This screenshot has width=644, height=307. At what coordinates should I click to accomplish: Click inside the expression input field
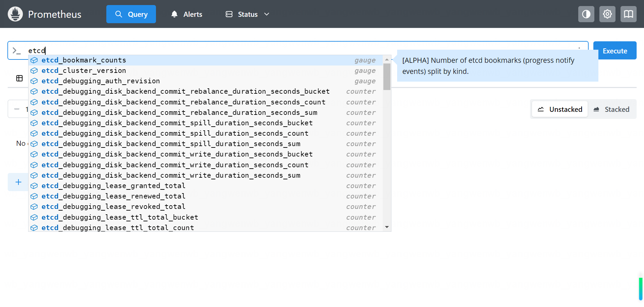click(302, 51)
